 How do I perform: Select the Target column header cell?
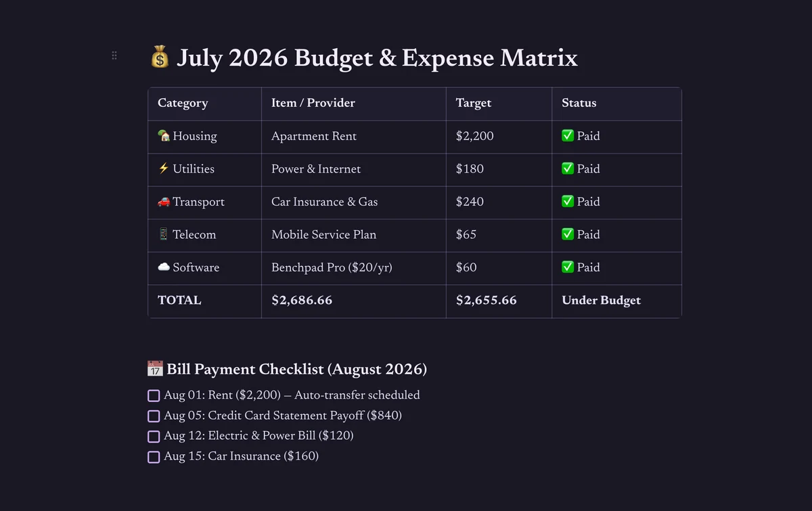[x=499, y=104]
